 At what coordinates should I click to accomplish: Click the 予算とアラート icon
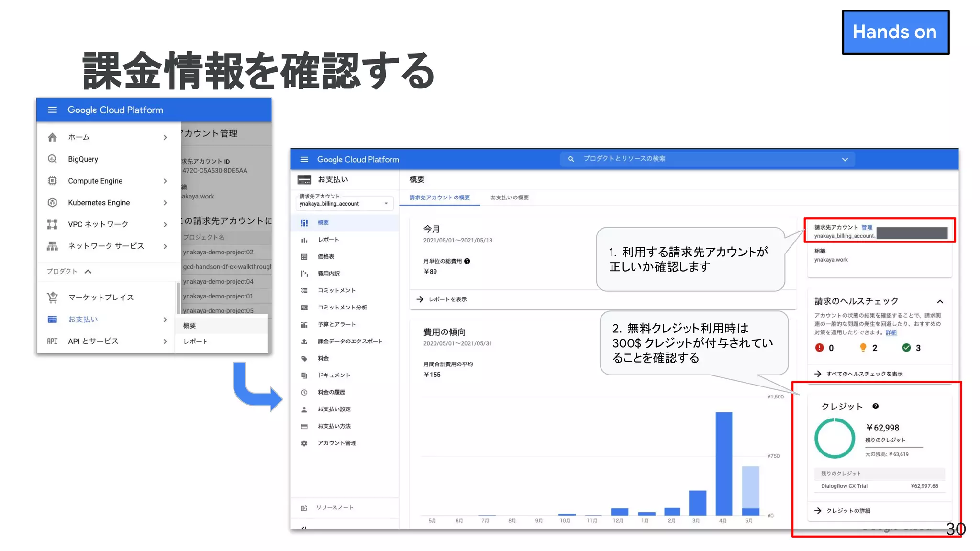(x=304, y=324)
